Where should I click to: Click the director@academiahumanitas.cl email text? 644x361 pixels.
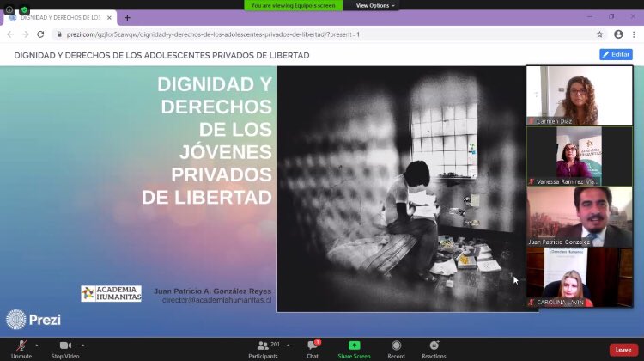tap(216, 300)
